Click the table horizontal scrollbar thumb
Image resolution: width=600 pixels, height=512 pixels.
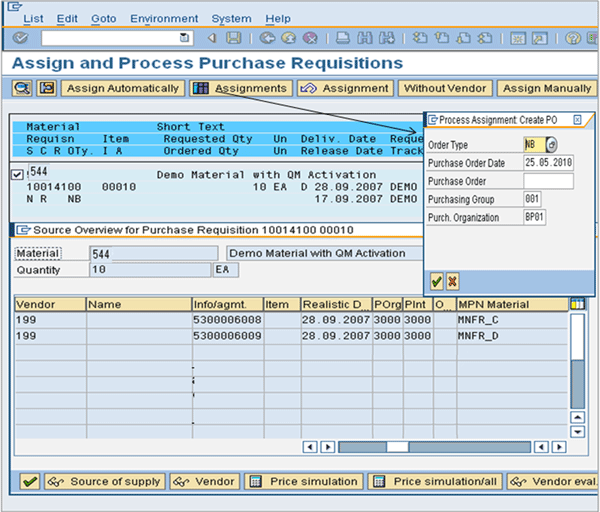pos(397,447)
